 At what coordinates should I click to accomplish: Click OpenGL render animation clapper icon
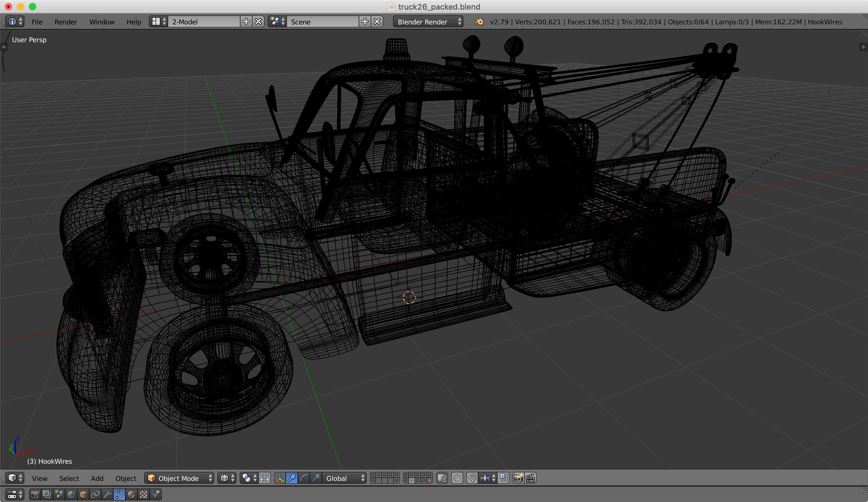[530, 478]
